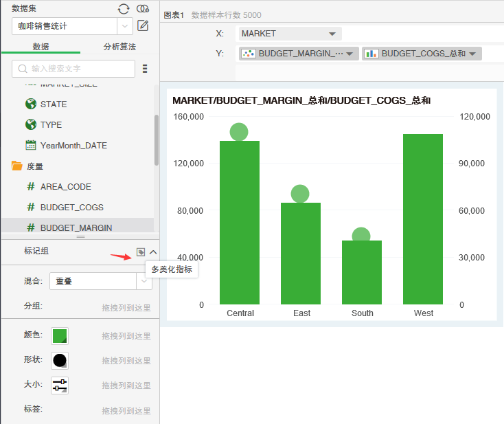This screenshot has height=424, width=504.
Task: Collapse the 度量 folder
Action: coord(17,166)
